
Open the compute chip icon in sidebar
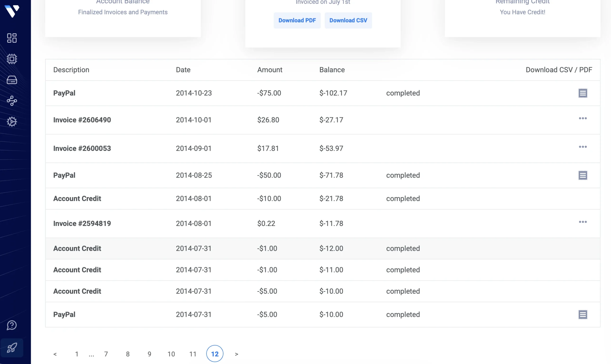pos(12,59)
